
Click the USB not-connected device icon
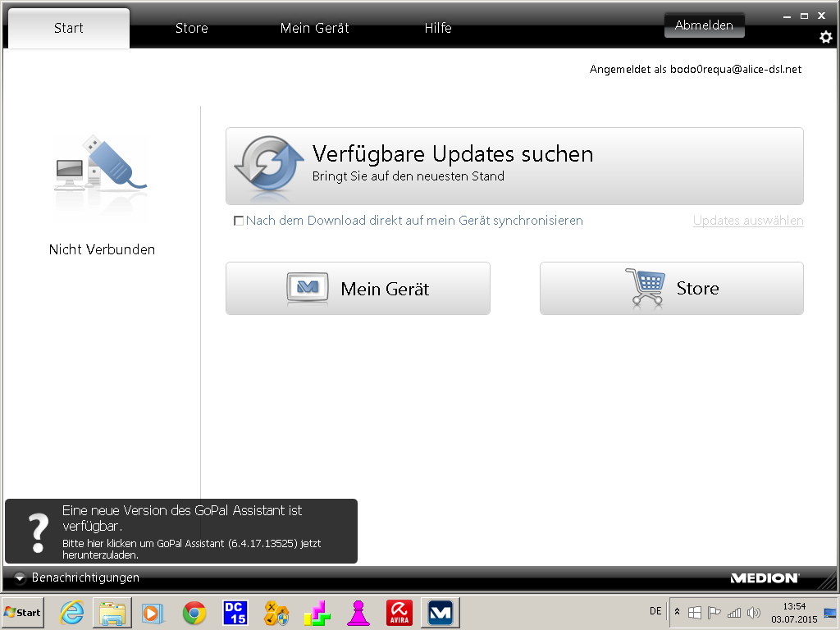click(102, 176)
